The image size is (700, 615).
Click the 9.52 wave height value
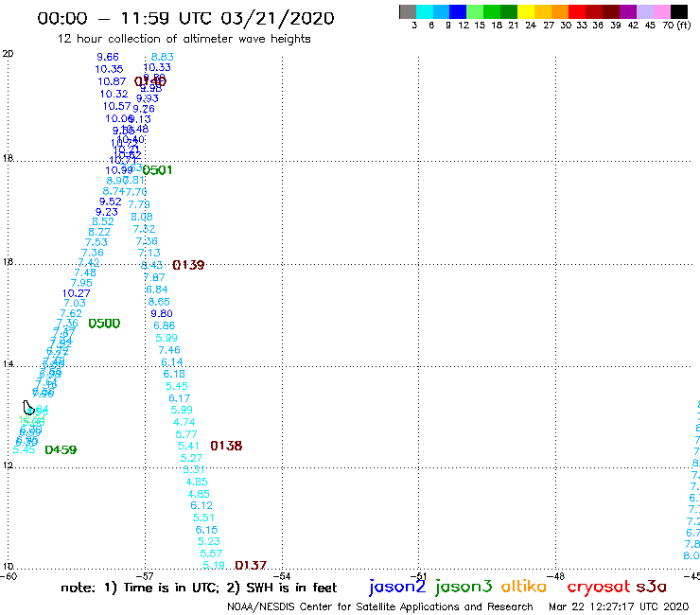pos(111,202)
